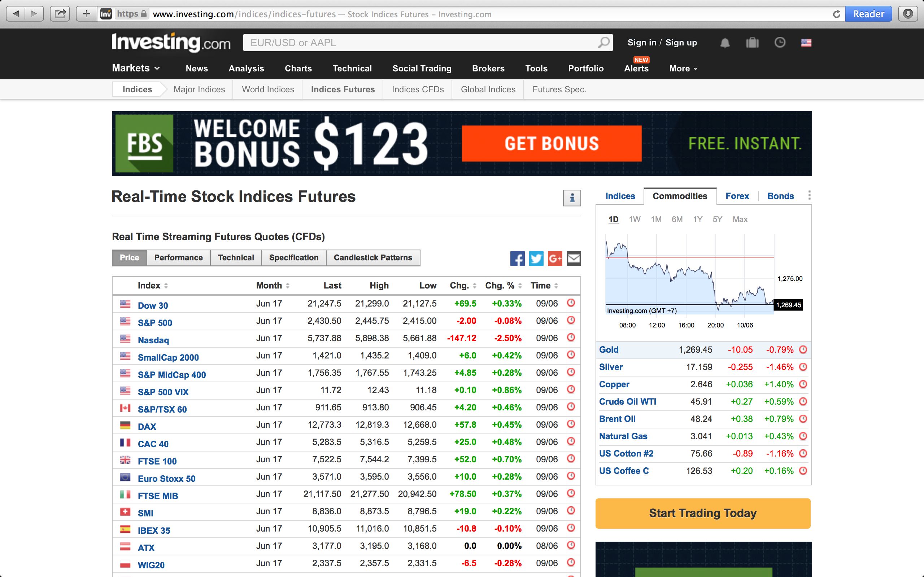This screenshot has height=577, width=924.
Task: Select the 1Y chart timeframe
Action: (x=698, y=219)
